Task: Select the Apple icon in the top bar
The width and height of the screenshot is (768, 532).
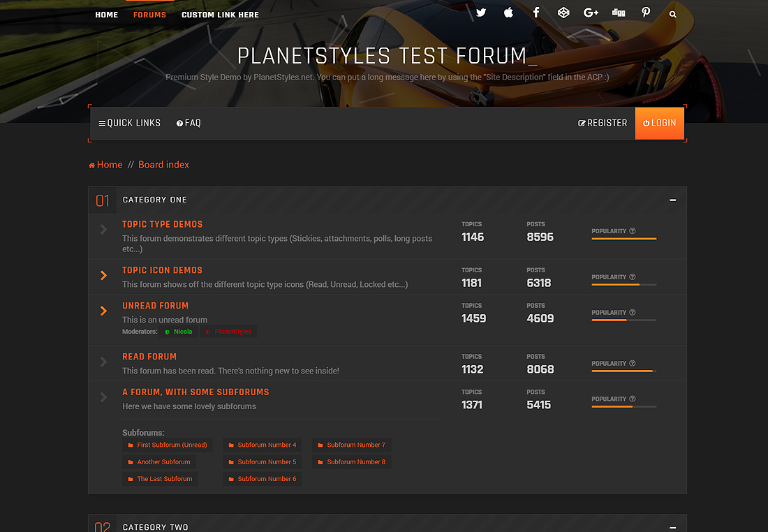Action: [x=508, y=13]
